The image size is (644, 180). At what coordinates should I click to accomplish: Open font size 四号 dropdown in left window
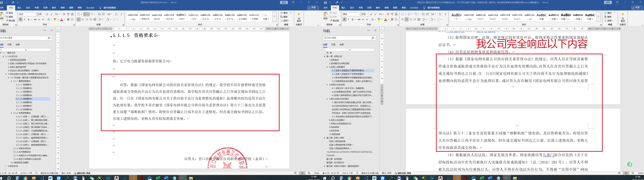point(44,14)
